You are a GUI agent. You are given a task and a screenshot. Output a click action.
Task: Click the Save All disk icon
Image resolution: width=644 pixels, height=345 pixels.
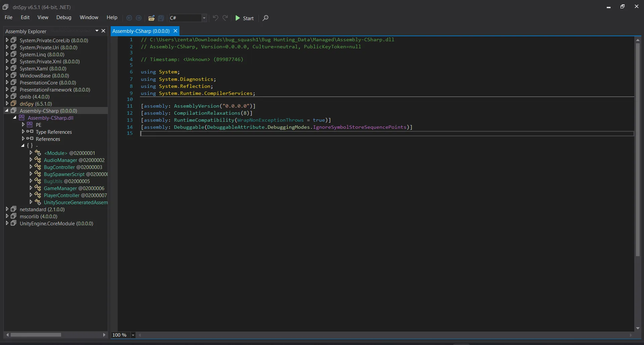coord(161,18)
